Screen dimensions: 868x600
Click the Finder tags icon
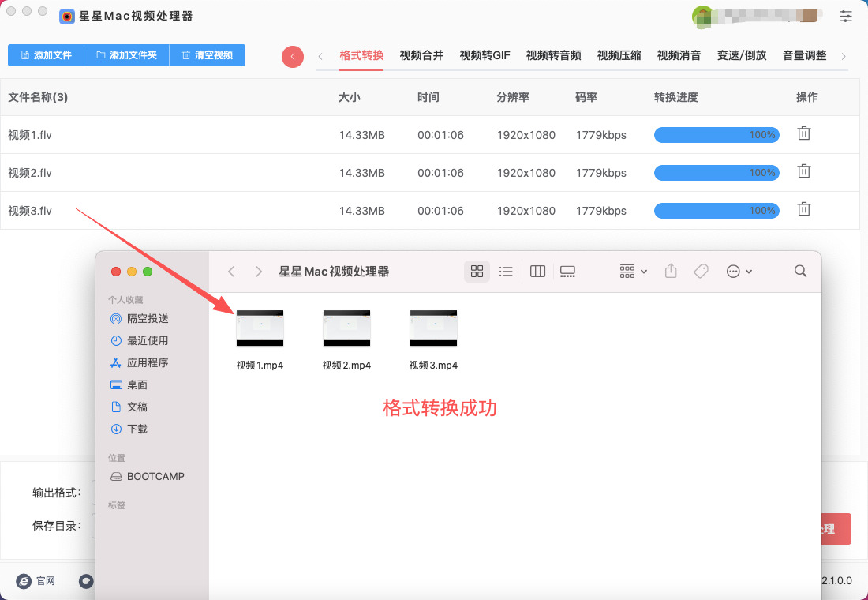click(x=701, y=272)
